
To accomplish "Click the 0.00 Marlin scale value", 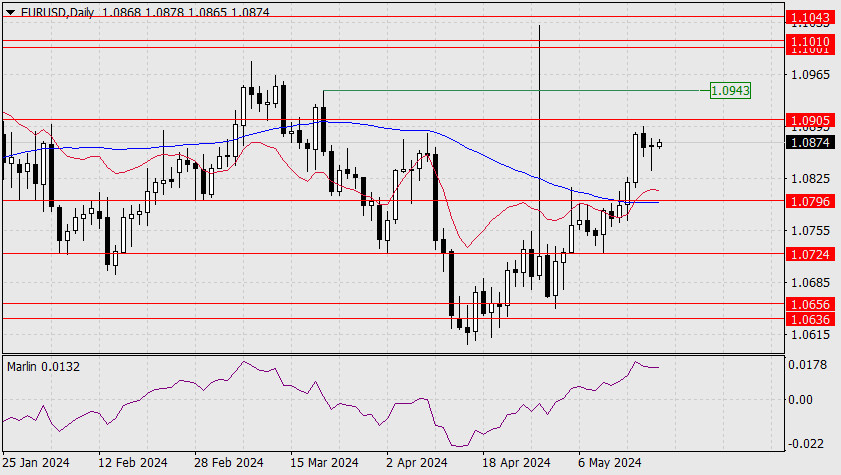I will tap(800, 400).
